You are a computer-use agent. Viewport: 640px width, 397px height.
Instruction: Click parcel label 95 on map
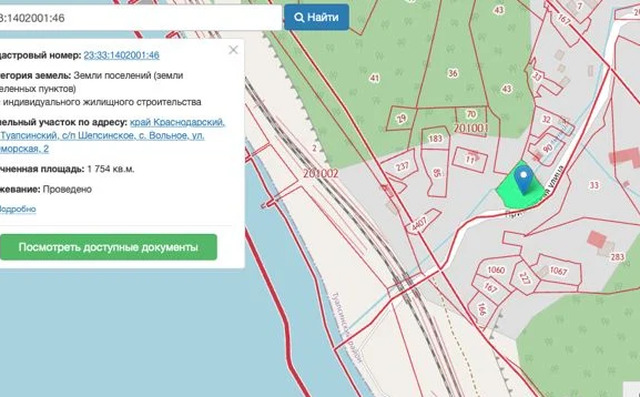pyautogui.click(x=437, y=173)
